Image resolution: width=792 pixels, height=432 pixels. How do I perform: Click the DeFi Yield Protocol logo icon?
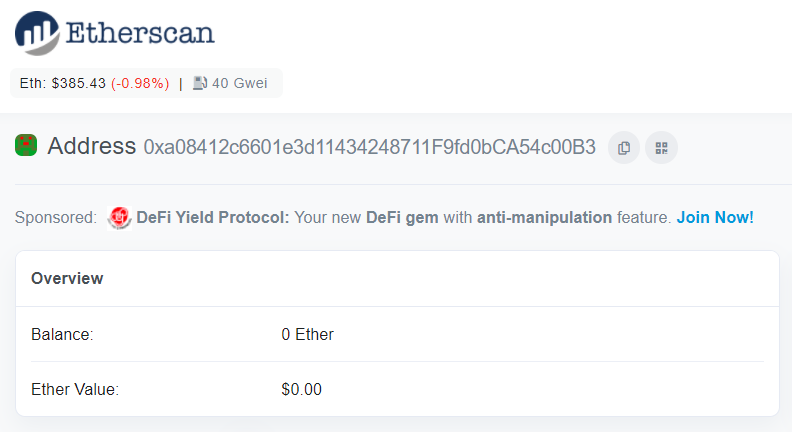coord(120,217)
